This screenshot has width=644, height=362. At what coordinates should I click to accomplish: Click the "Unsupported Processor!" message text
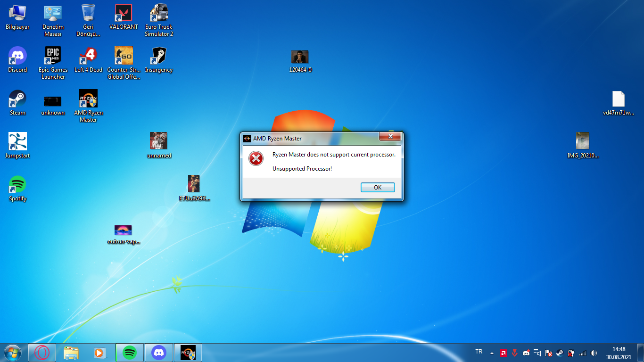tap(302, 169)
